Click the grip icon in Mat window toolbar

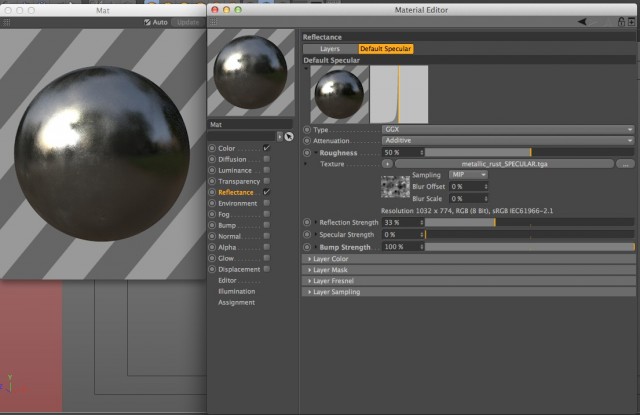coord(7,22)
